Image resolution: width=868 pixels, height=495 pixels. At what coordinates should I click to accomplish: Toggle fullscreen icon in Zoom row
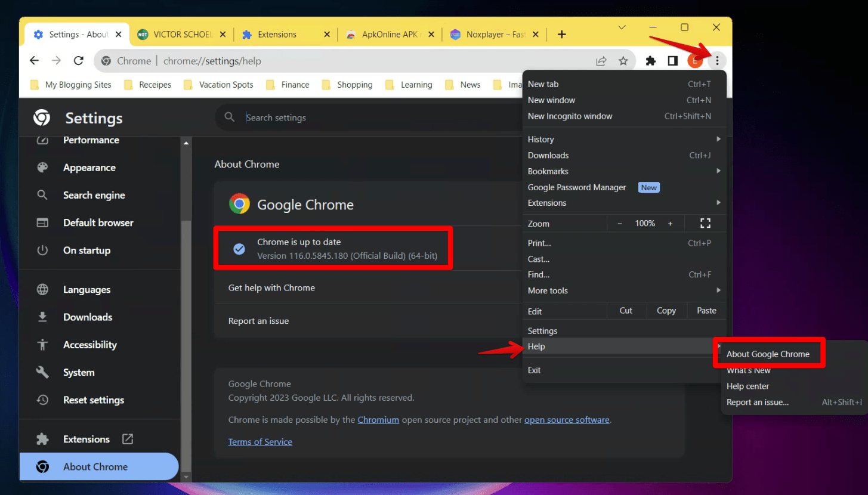(705, 223)
